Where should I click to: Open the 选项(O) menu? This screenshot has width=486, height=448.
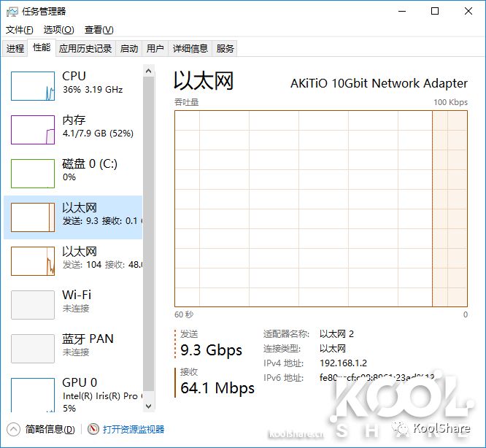58,30
